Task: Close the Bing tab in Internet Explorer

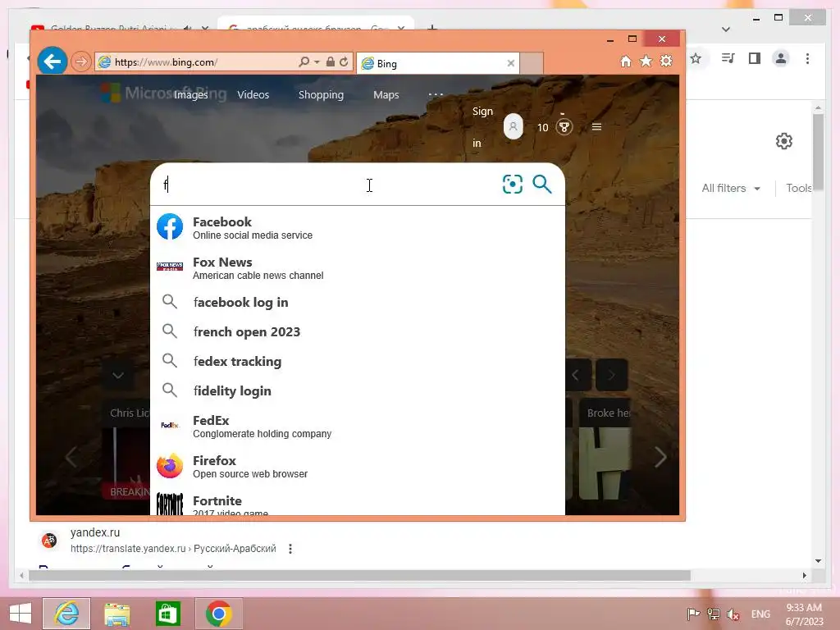Action: [510, 63]
